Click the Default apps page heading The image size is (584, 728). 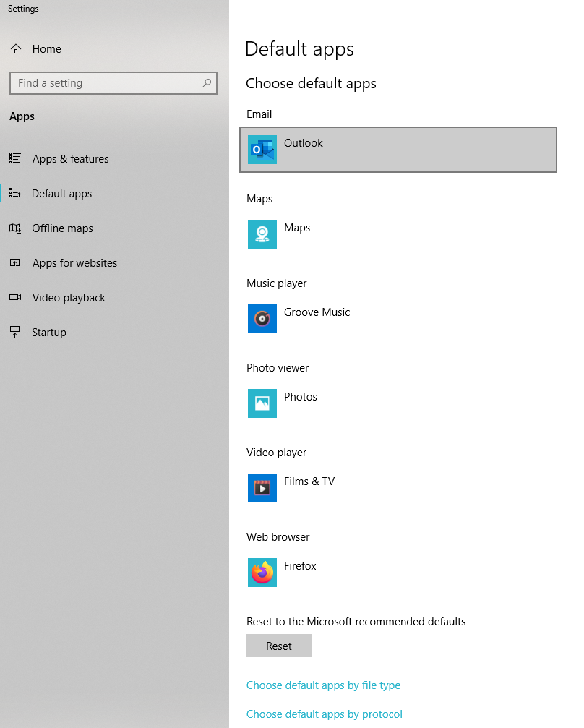pyautogui.click(x=299, y=49)
